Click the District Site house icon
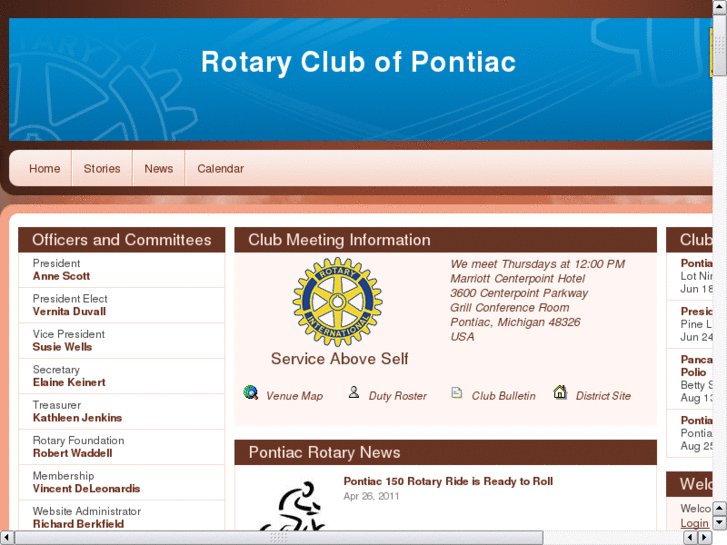The image size is (727, 545). point(560,392)
